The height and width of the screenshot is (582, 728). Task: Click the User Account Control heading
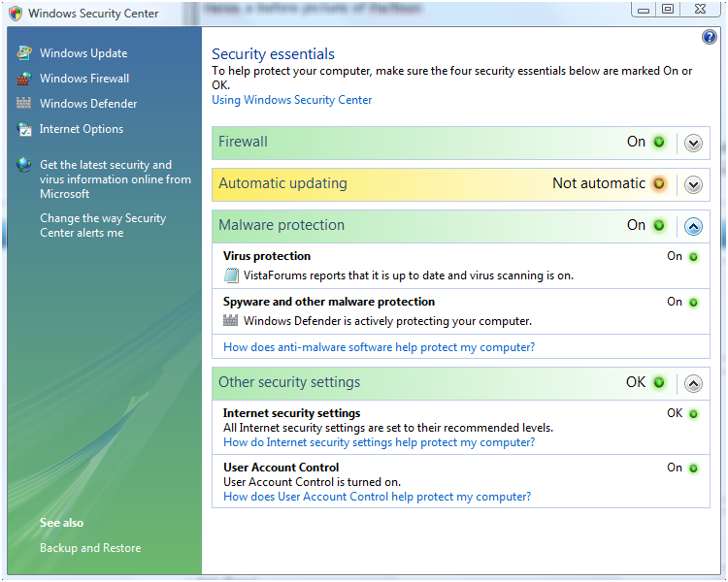point(281,468)
